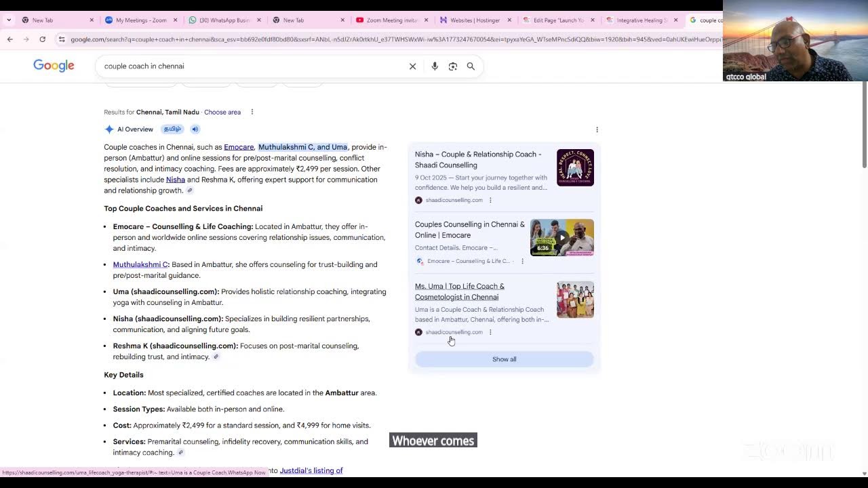The height and width of the screenshot is (488, 868).
Task: Clear the Google search box text
Action: coord(412,66)
